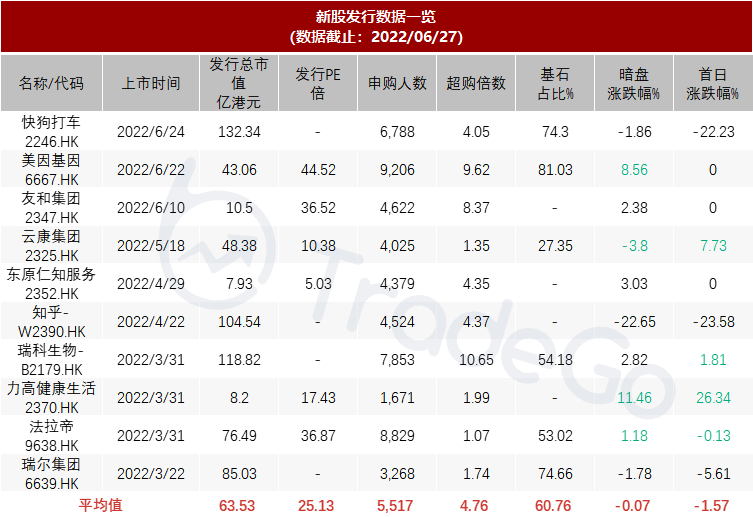Viewport: 753px width, 517px height.
Task: Click the listing date 2022/6/22
Action: pos(151,170)
